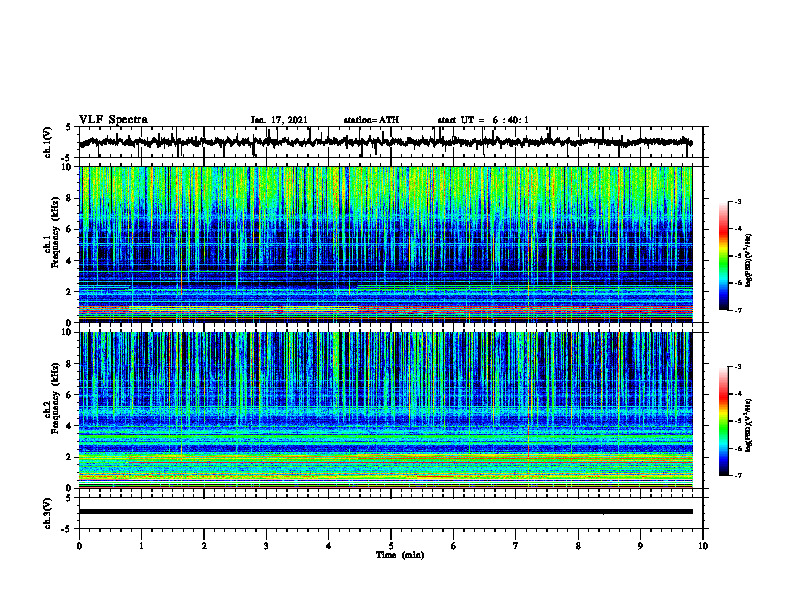Click time axis tick label "7"
The height and width of the screenshot is (612, 792).
pyautogui.click(x=516, y=546)
